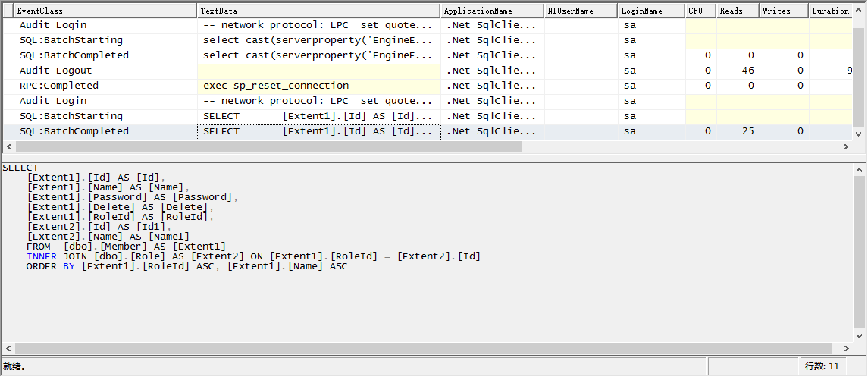
Task: Click the Reads value 25 cell
Action: coord(738,131)
